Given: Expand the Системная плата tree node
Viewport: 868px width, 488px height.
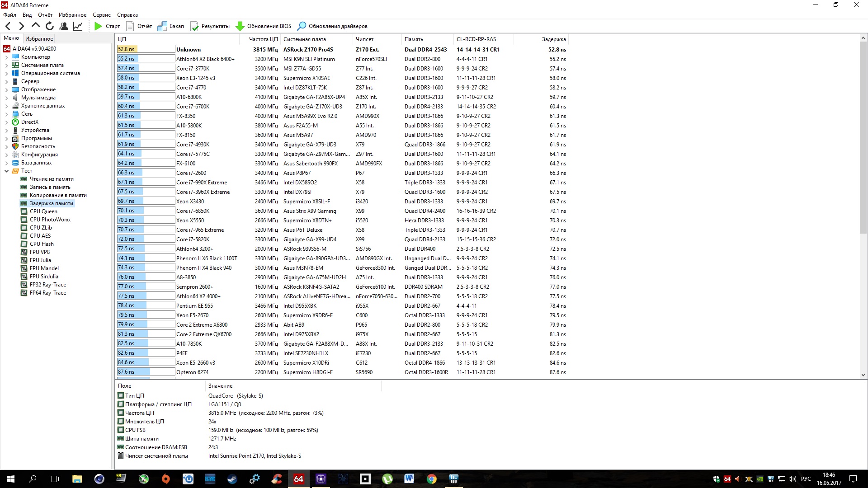Looking at the screenshot, I should point(6,65).
